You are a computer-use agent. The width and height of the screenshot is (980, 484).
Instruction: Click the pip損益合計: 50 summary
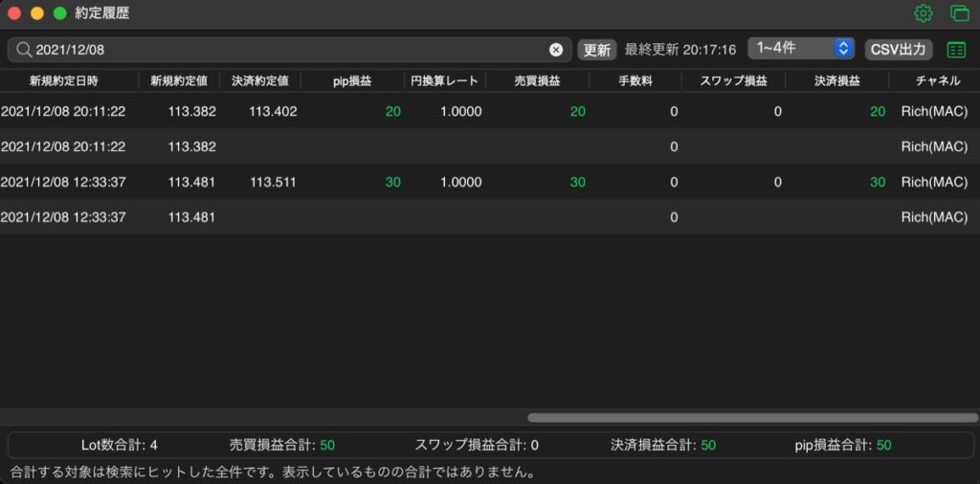843,446
